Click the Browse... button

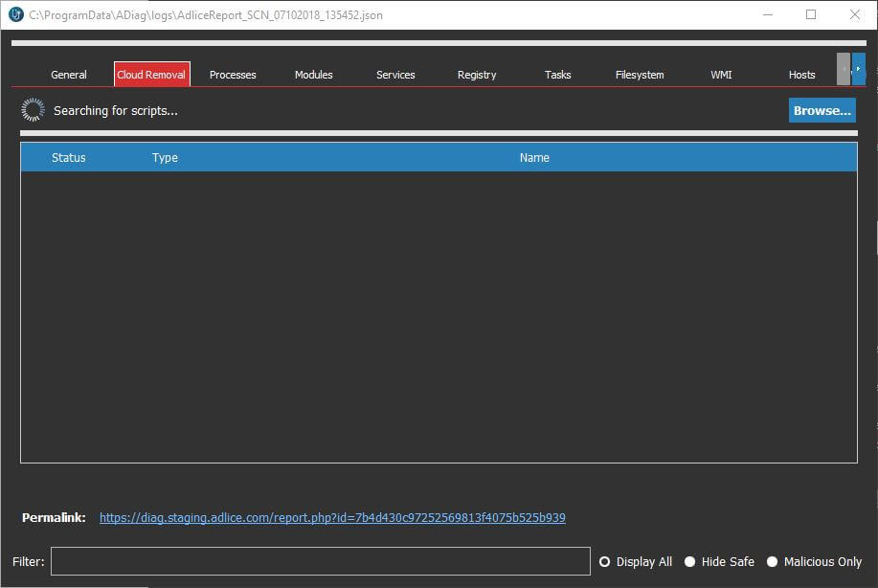(x=822, y=110)
